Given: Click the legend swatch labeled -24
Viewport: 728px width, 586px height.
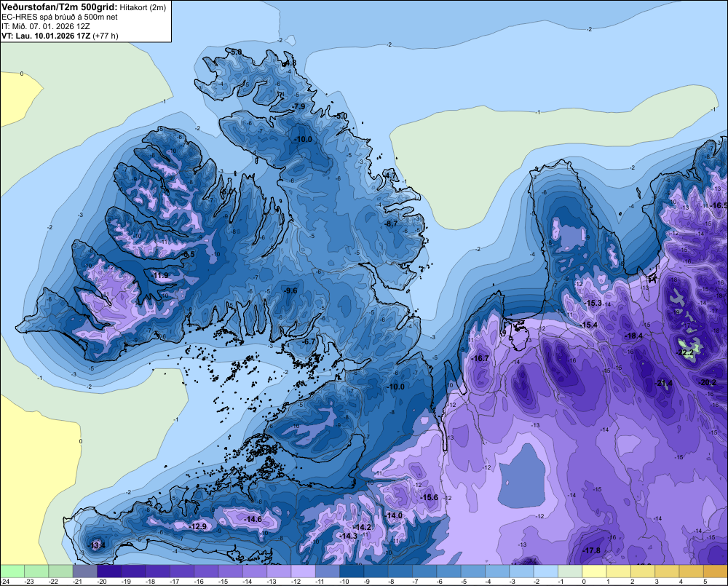Looking at the screenshot, I should point(12,571).
